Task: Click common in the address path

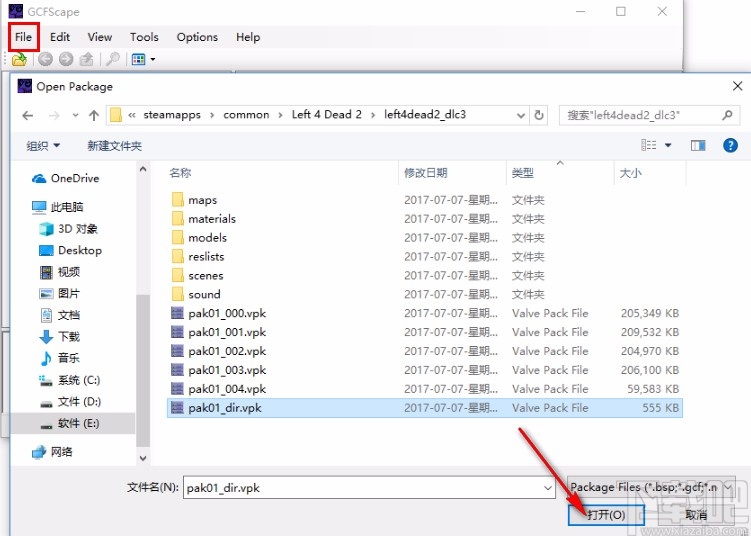Action: point(246,114)
